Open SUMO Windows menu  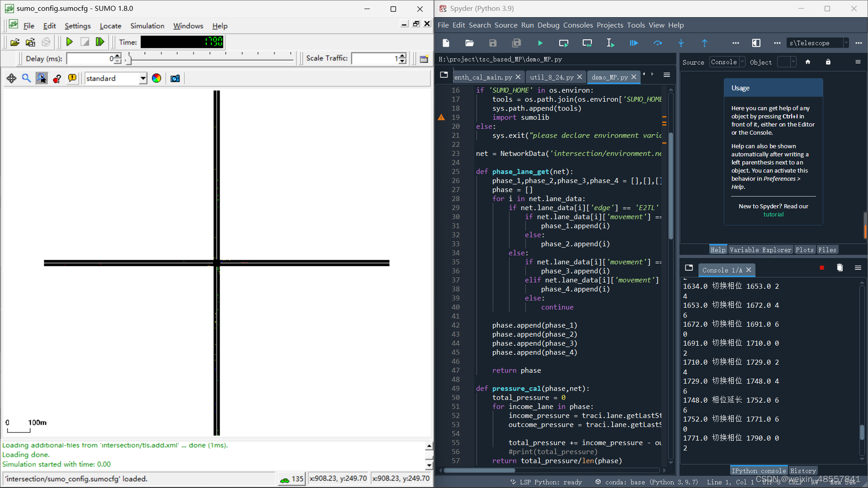coord(188,26)
